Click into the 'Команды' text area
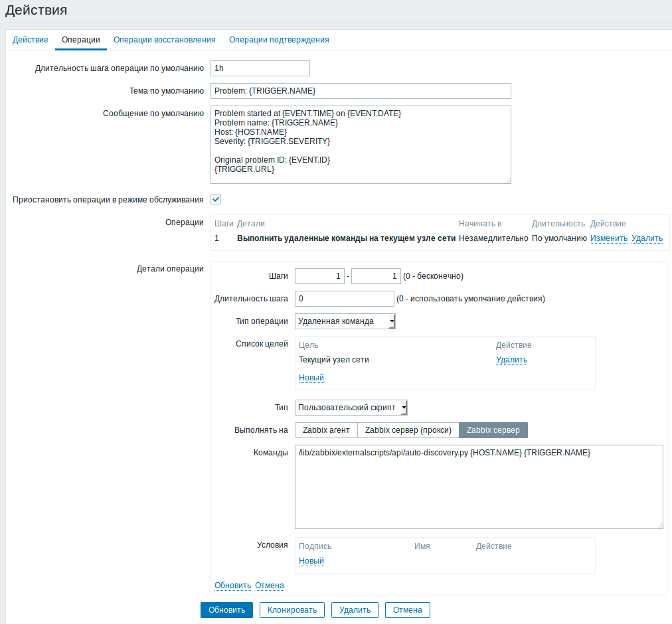672x624 pixels. point(479,487)
